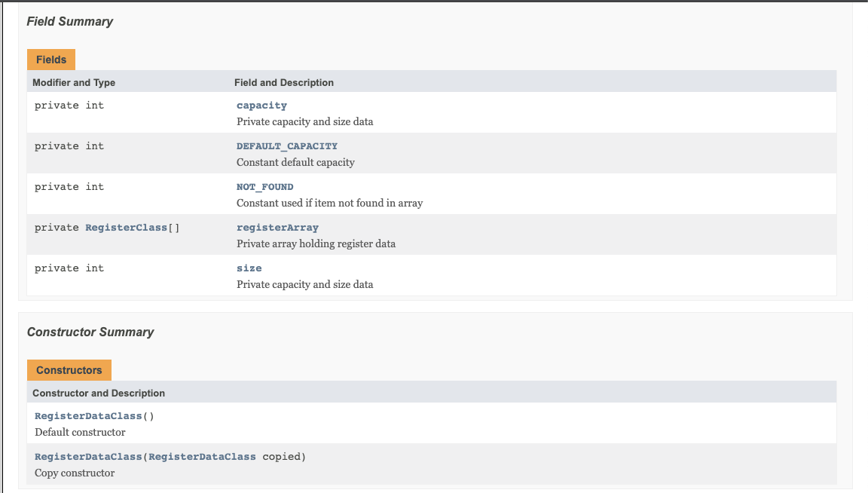Select the Constructors tab
The image size is (868, 493).
pos(69,370)
